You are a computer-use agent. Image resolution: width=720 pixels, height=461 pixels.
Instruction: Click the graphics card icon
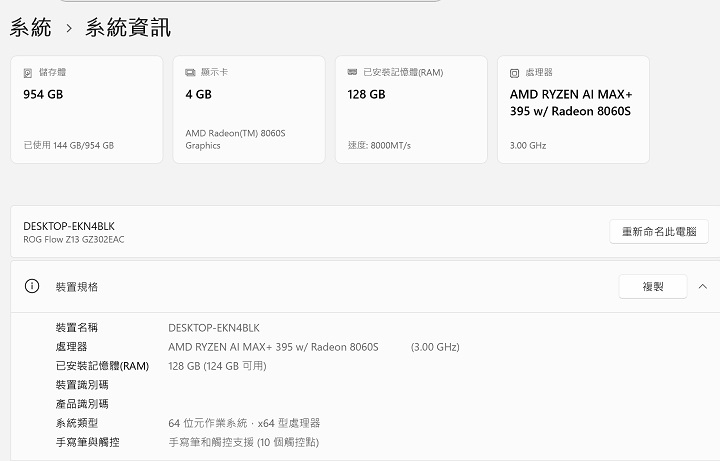tap(190, 73)
